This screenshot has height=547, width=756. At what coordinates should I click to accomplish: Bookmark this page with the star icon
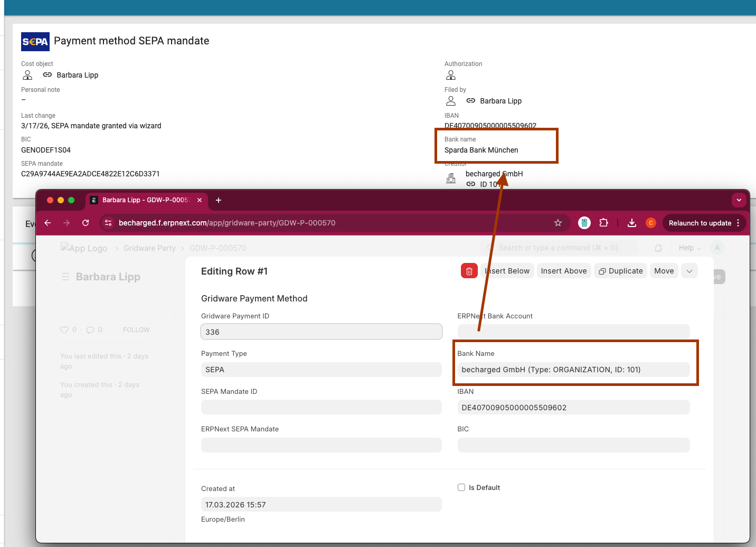[x=558, y=223]
